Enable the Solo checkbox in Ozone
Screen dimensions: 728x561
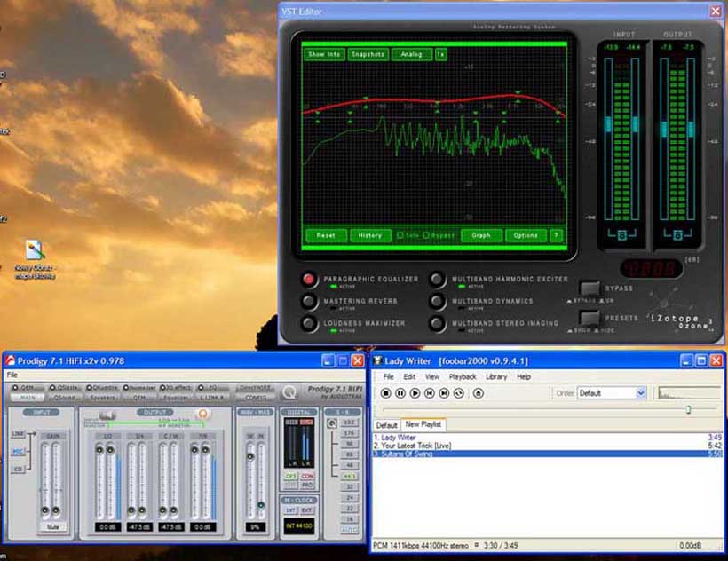click(400, 236)
